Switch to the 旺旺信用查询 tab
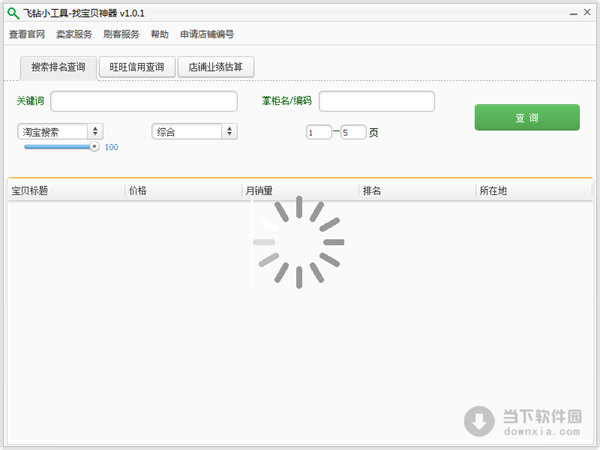600x450 pixels. point(137,67)
